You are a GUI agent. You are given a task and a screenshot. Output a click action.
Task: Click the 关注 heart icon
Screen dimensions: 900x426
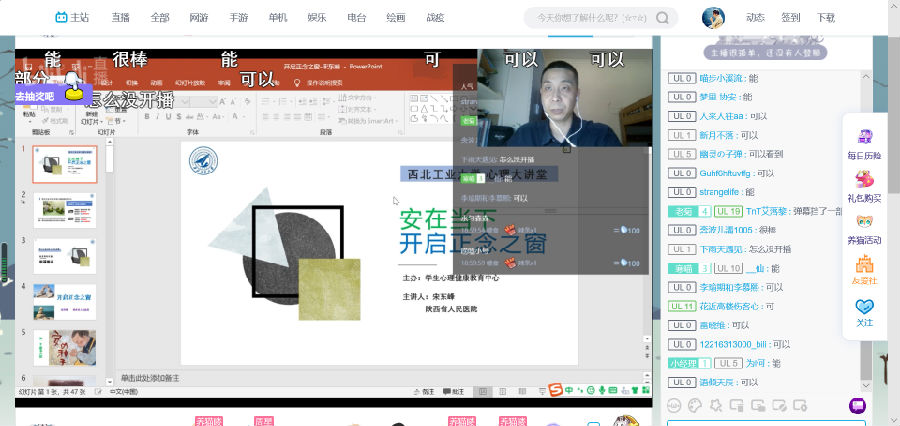pos(864,313)
